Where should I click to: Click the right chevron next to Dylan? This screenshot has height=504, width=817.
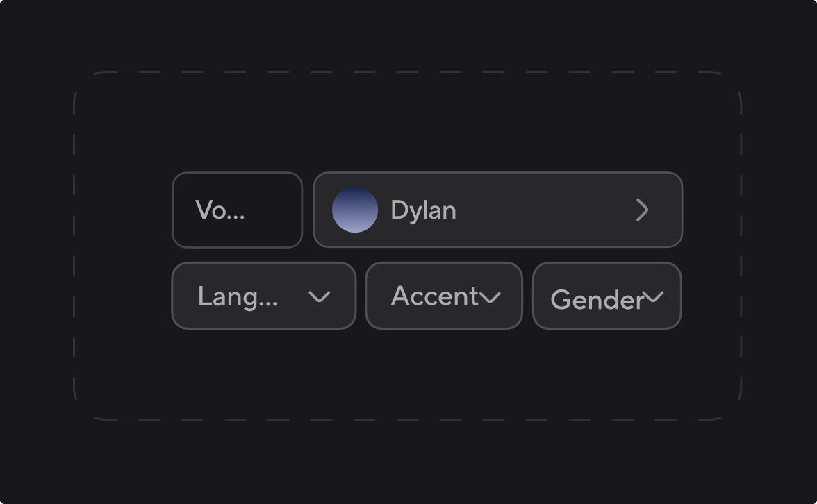(642, 210)
